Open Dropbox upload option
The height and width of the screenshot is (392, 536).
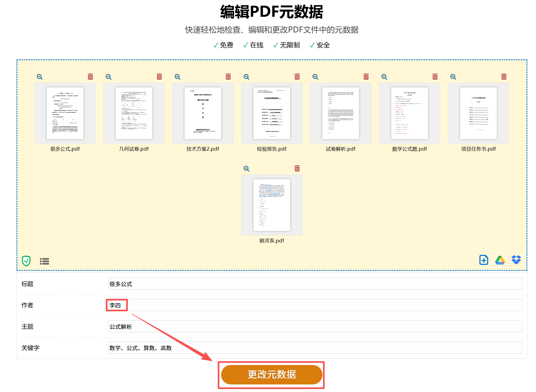coord(516,260)
